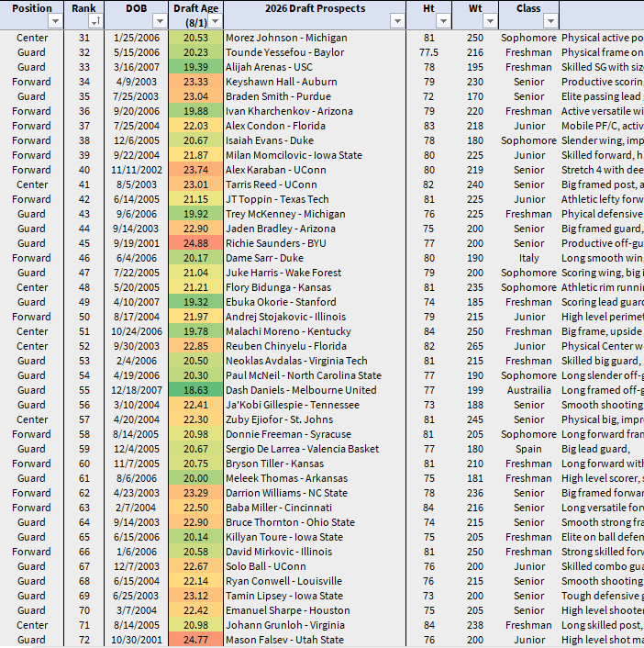Select cell Trey McKenney - Michigan
Screen dimensions: 644x648
click(x=315, y=214)
